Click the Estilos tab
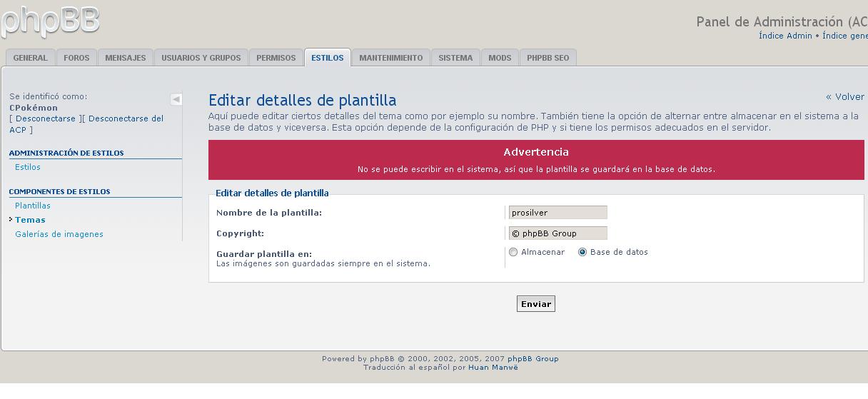 tap(328, 58)
